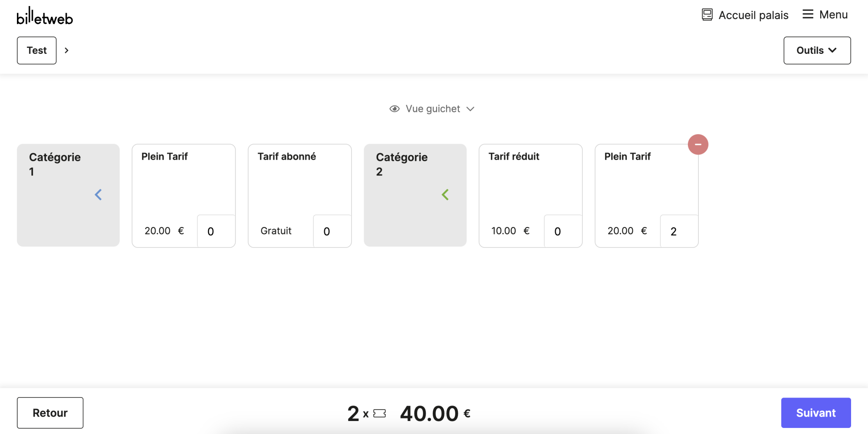Open the Outils dropdown
The image size is (868, 434).
tap(817, 50)
